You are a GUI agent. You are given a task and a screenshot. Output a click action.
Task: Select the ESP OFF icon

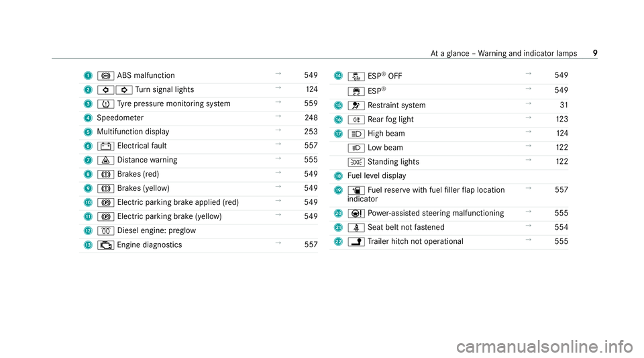coord(356,77)
